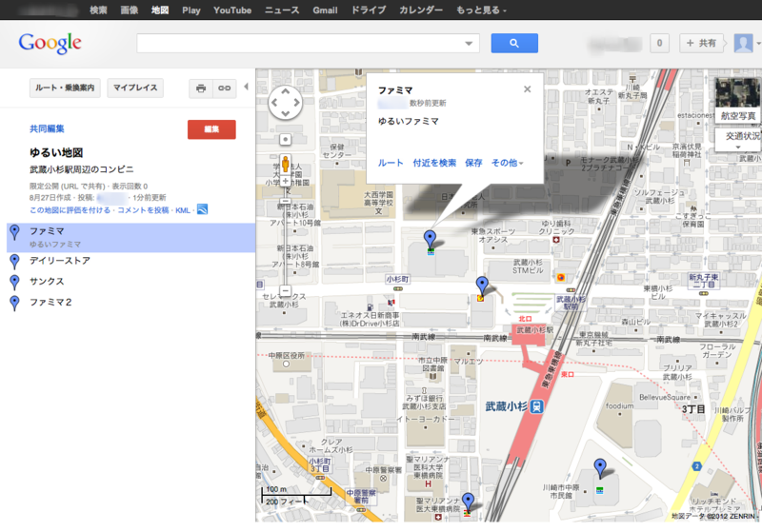Click the ルート・乗換案内 button

[x=65, y=88]
